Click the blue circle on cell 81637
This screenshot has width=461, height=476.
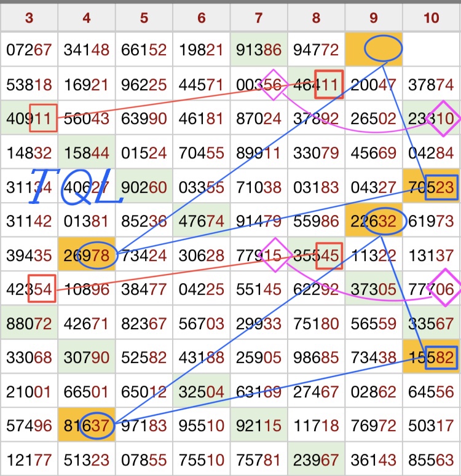coord(98,425)
